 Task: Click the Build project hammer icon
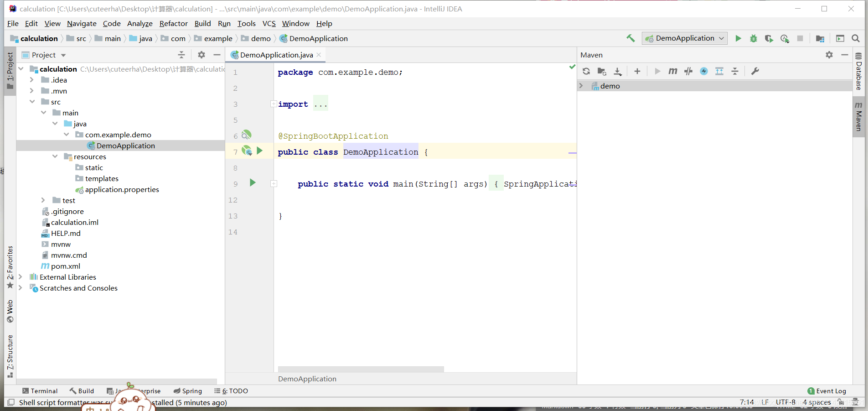coord(630,38)
